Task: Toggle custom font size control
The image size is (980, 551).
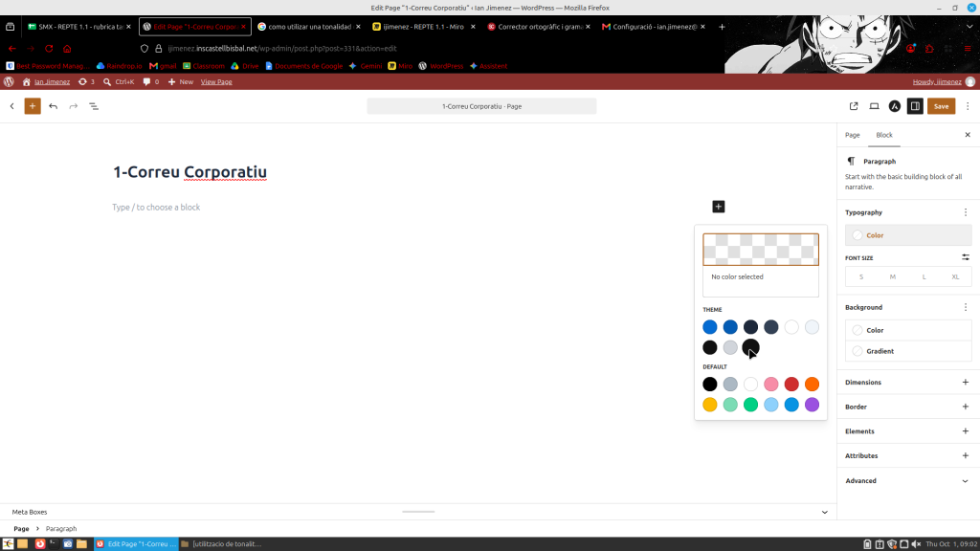Action: [966, 257]
